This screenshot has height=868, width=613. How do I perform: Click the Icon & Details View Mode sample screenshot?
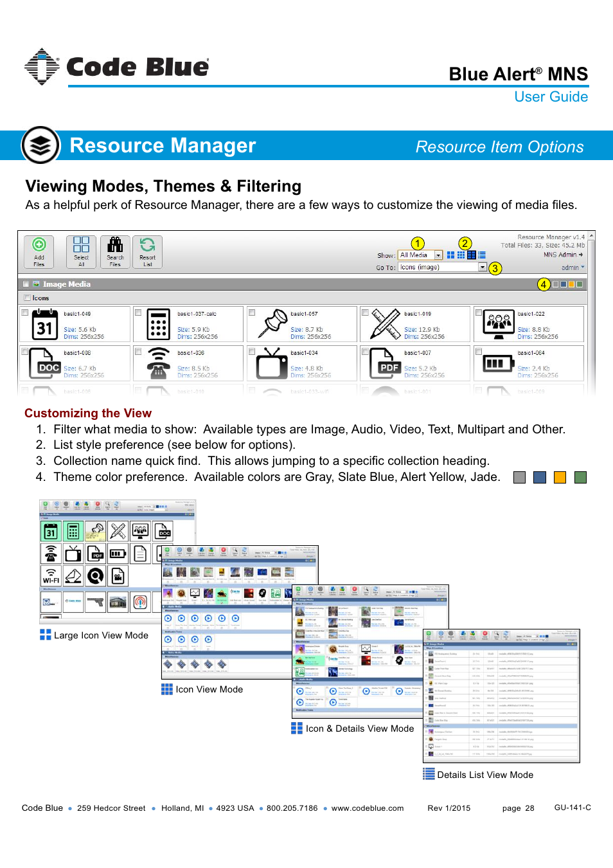pos(370,651)
